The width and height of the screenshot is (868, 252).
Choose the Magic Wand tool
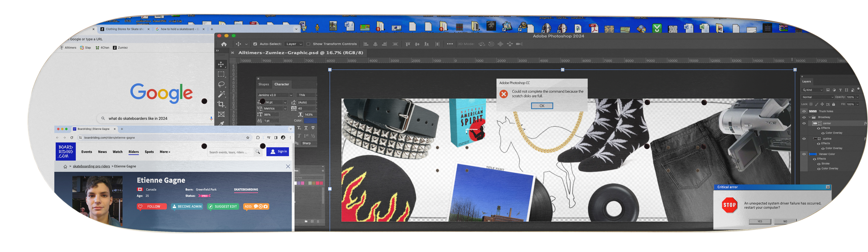pos(221,94)
